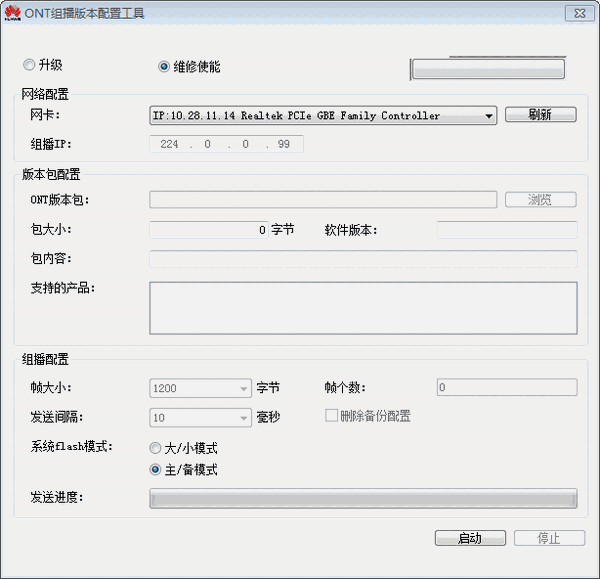This screenshot has height=579, width=600.
Task: Click the 支持的产品 list box
Action: [363, 308]
